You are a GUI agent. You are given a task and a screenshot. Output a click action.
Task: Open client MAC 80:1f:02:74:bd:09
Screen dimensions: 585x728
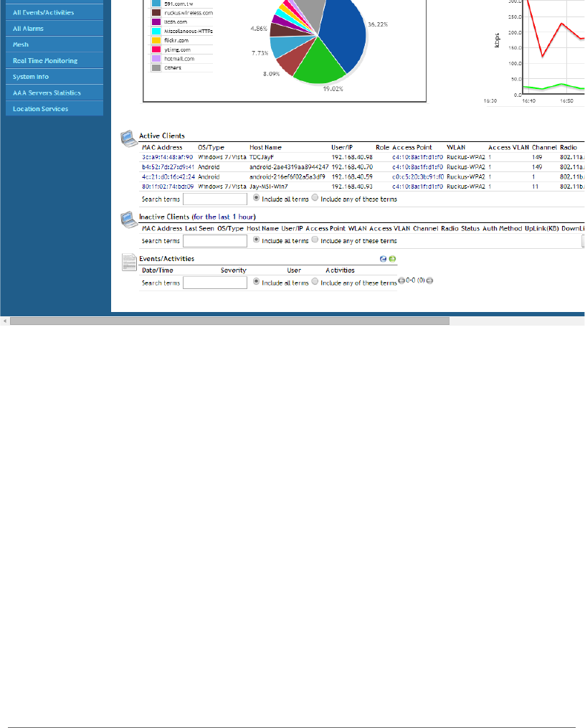[x=168, y=186]
